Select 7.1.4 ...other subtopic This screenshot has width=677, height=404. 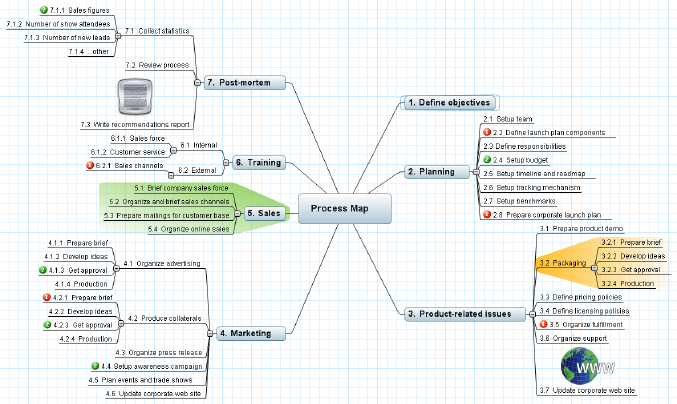point(89,52)
